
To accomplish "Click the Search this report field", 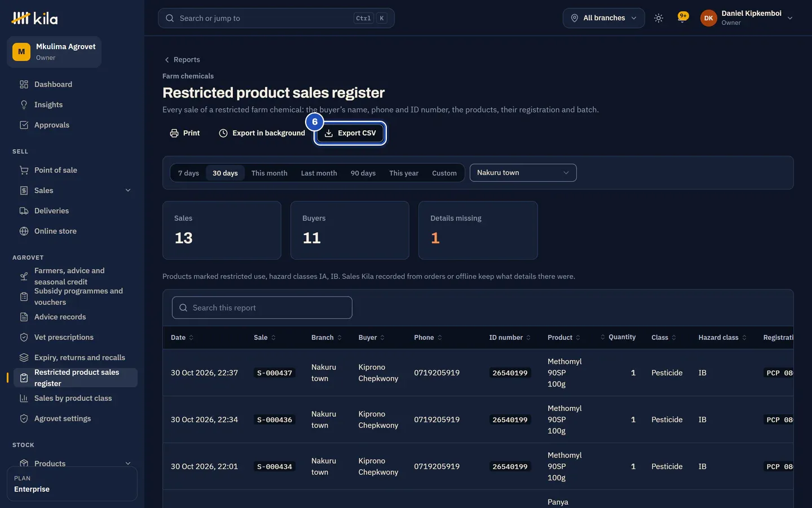I will [x=262, y=308].
